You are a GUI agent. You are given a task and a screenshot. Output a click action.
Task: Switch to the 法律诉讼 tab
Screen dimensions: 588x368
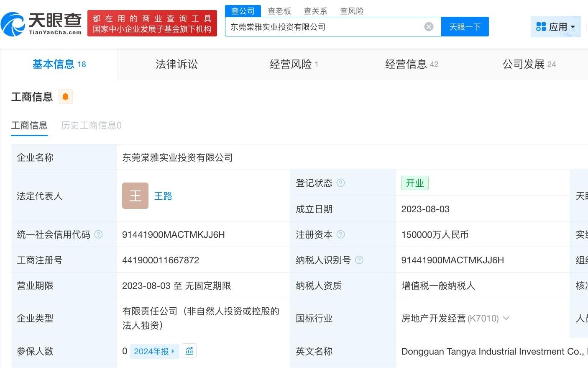(176, 64)
